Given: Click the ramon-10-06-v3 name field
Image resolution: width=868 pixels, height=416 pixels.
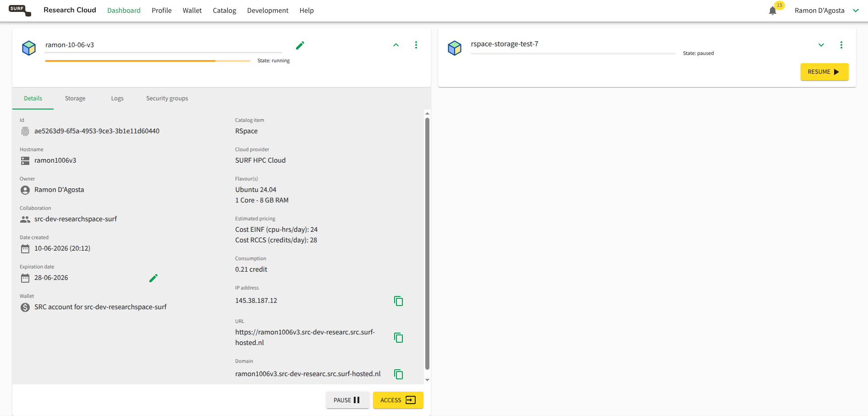Looking at the screenshot, I should tap(164, 45).
